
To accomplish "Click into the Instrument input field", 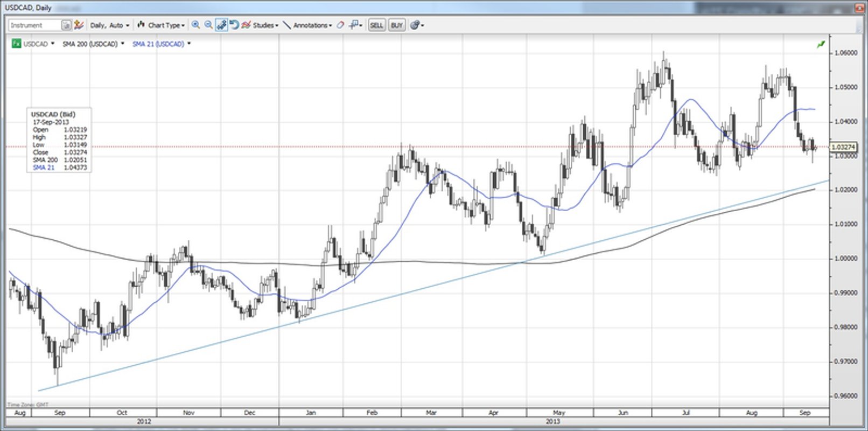I will [33, 25].
